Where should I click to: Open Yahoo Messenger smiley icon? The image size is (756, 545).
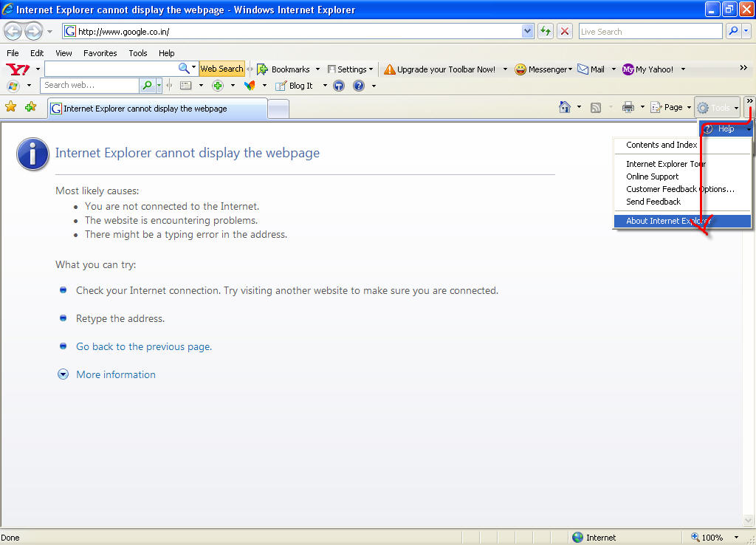pyautogui.click(x=520, y=69)
